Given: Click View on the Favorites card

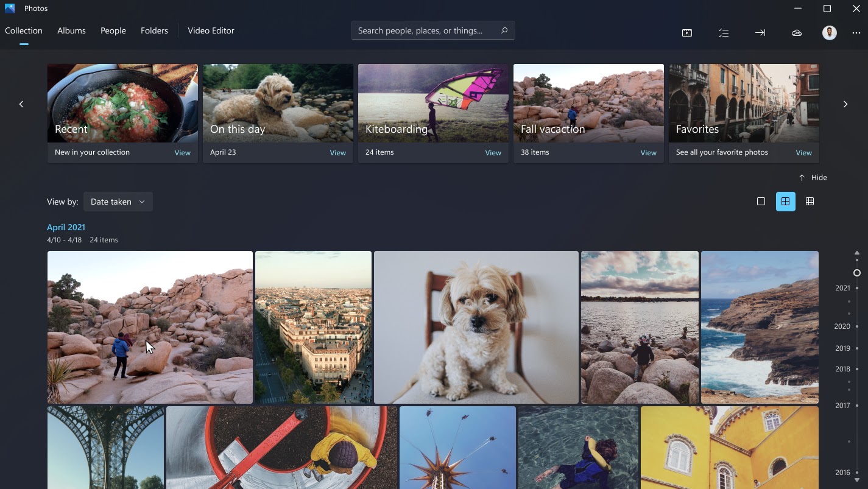Looking at the screenshot, I should 804,153.
